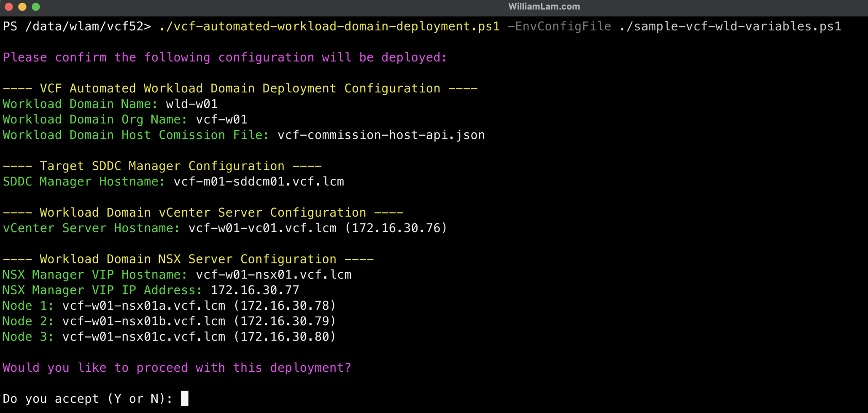Click the Workload Domain vCenter Server Configuration heading
The image size is (868, 413).
tap(203, 212)
